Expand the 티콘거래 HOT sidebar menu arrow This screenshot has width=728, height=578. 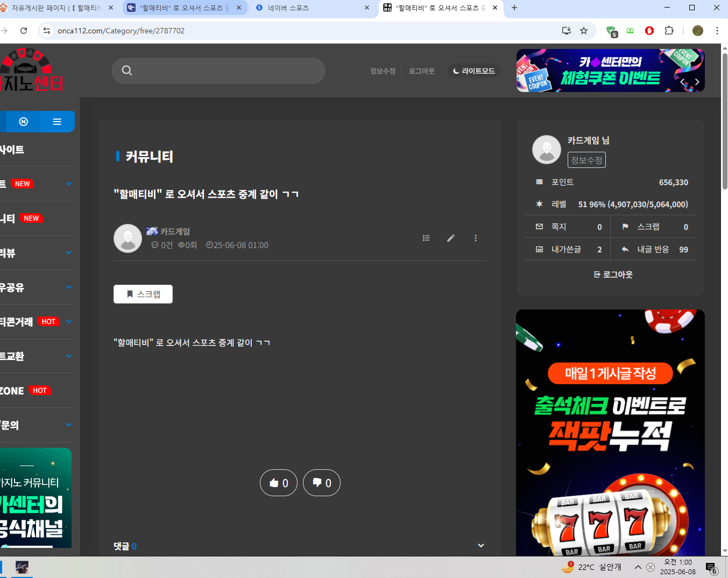pos(69,322)
